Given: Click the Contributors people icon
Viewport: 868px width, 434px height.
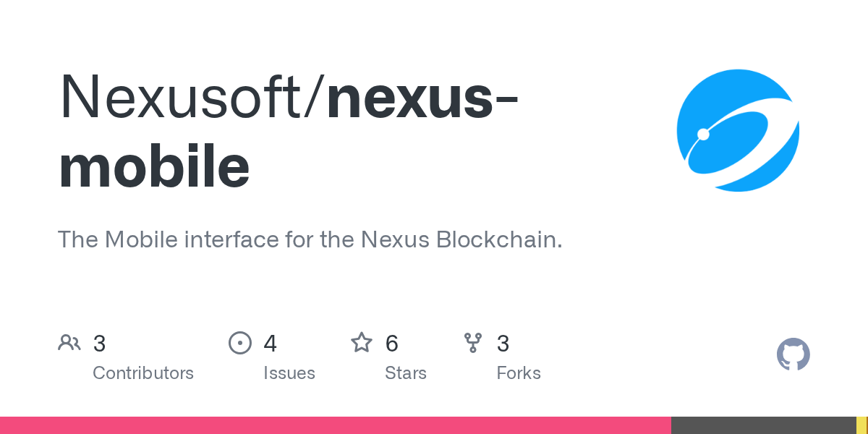Looking at the screenshot, I should 69,343.
